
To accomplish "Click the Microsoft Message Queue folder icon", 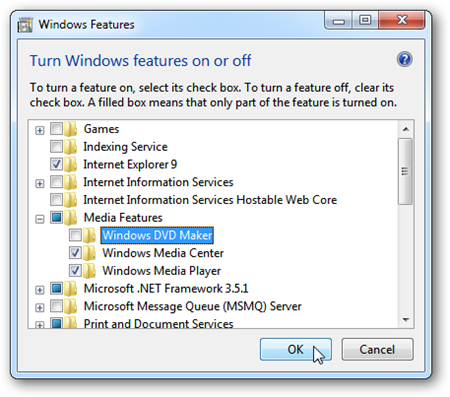I will click(x=70, y=306).
